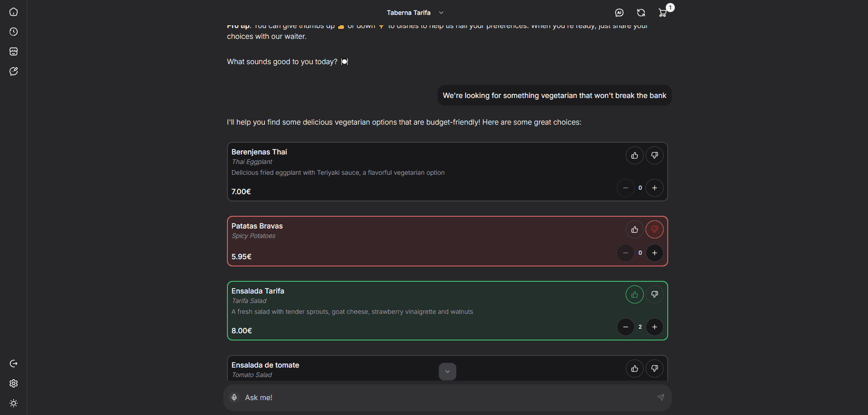The height and width of the screenshot is (415, 868).
Task: Open the AI chat icon in header
Action: click(619, 13)
